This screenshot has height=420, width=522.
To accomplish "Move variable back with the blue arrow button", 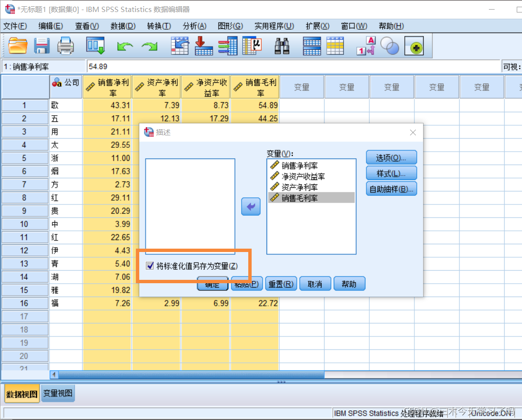I will click(x=251, y=207).
